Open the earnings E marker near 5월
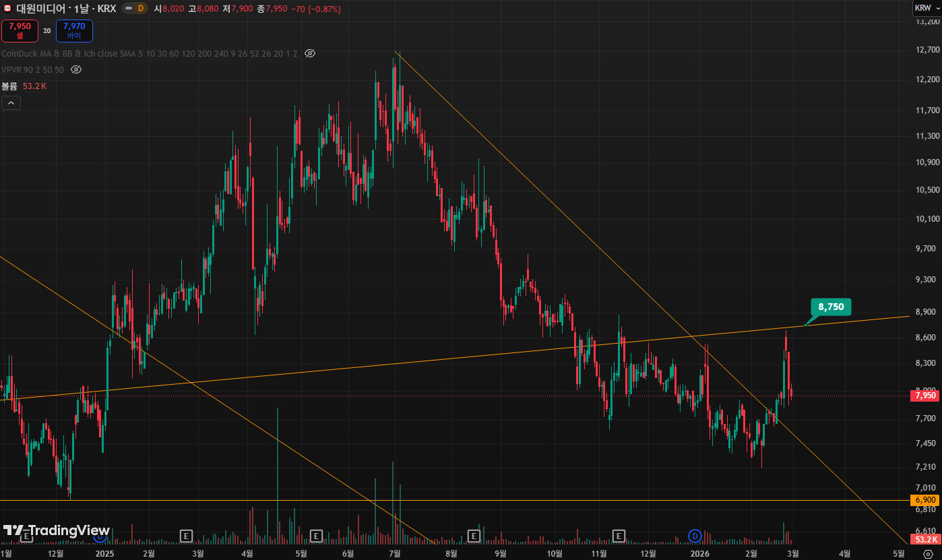Screen dimensions: 942x560 tap(315, 536)
